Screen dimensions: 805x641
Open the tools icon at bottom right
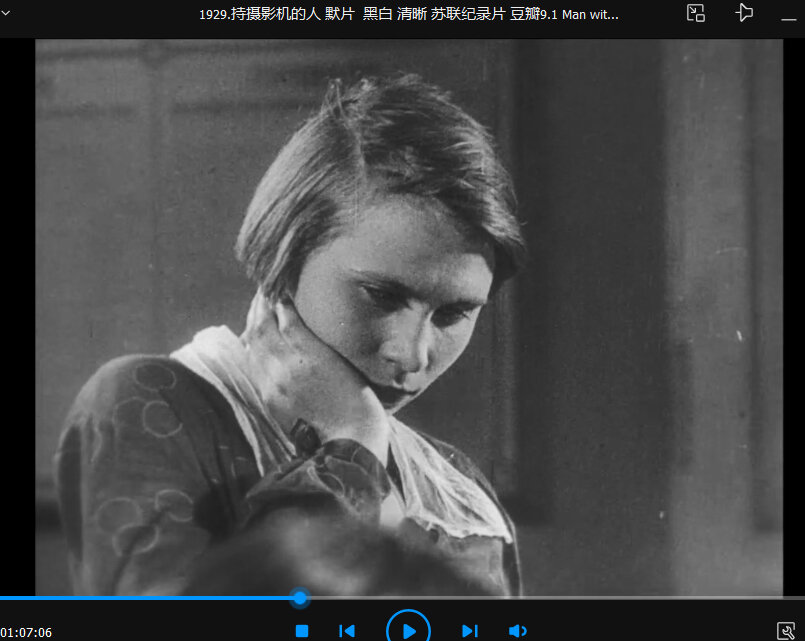pos(785,631)
